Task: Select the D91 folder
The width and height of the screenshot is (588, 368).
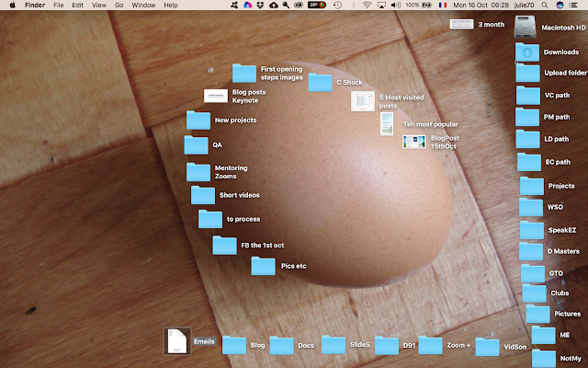Action: click(x=387, y=345)
